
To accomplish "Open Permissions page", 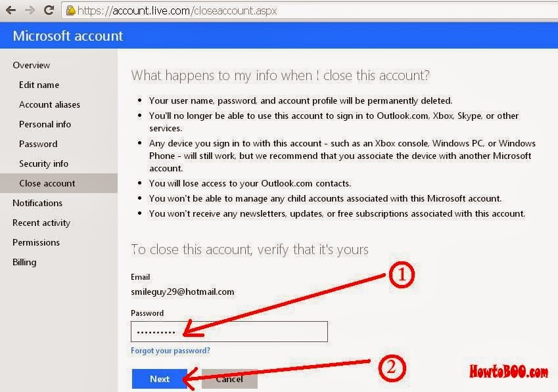I will point(36,242).
